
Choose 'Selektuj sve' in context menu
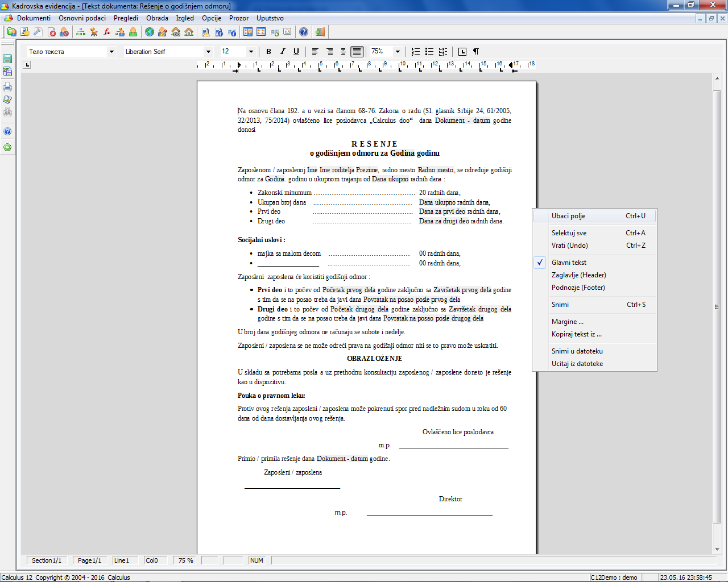[595, 233]
